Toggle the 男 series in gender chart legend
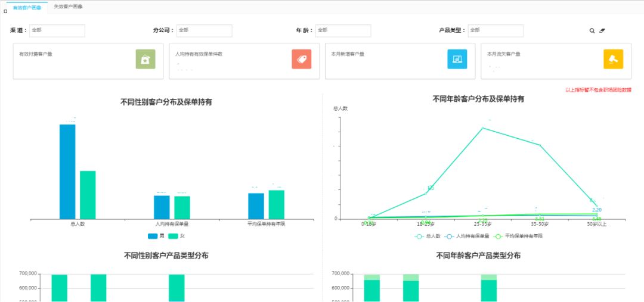The image size is (644, 302). pyautogui.click(x=156, y=236)
